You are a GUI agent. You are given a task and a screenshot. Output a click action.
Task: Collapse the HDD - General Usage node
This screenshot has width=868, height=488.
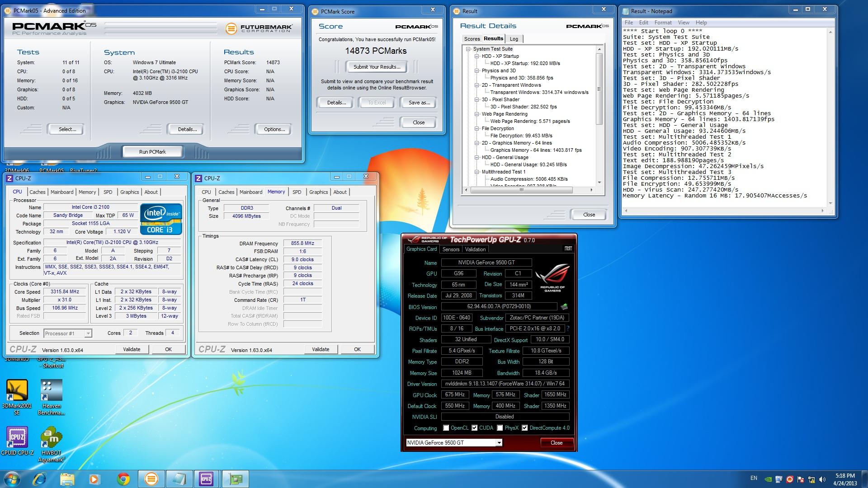477,157
